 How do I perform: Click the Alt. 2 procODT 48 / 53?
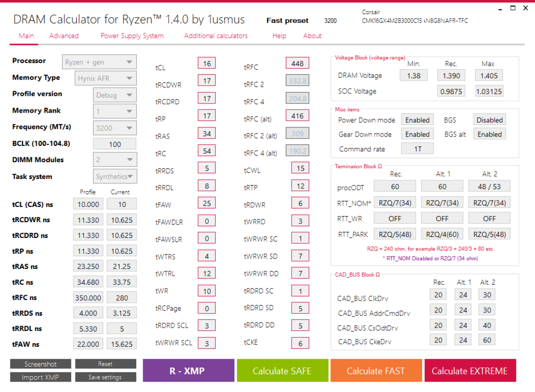(489, 186)
